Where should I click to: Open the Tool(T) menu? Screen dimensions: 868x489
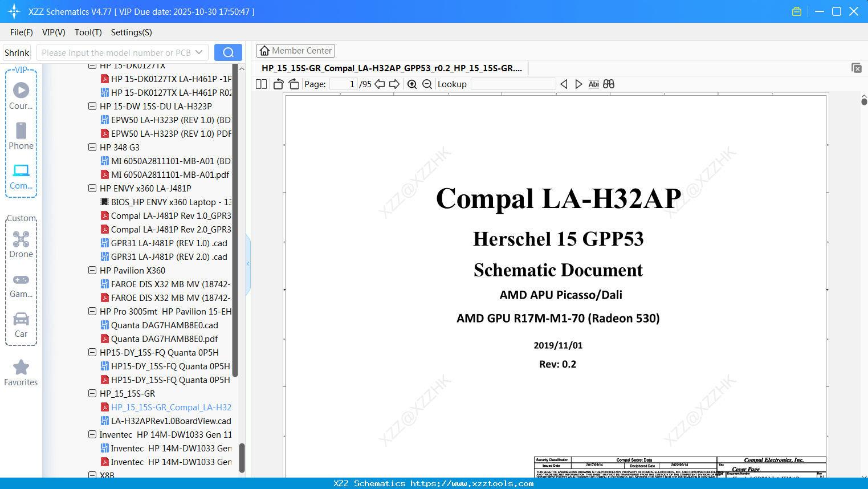tap(88, 32)
